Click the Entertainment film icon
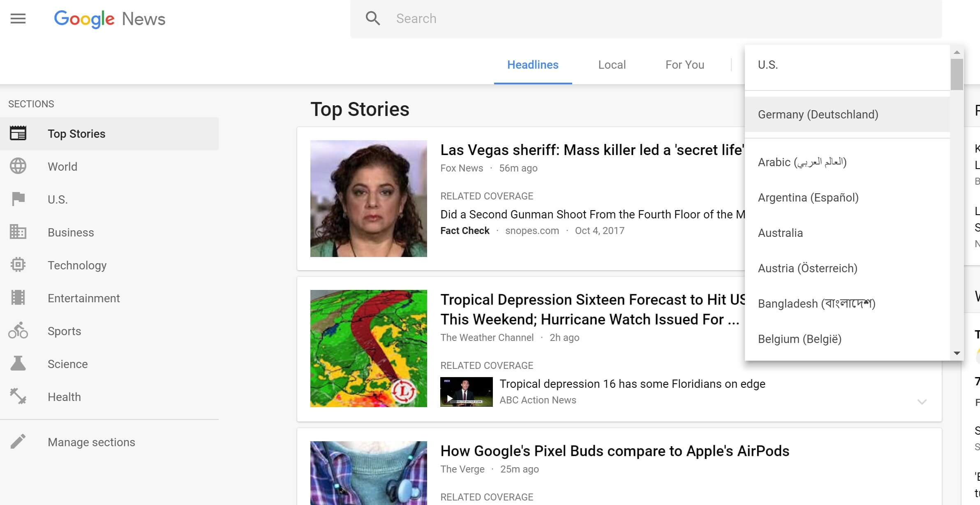This screenshot has height=505, width=980. (x=18, y=298)
